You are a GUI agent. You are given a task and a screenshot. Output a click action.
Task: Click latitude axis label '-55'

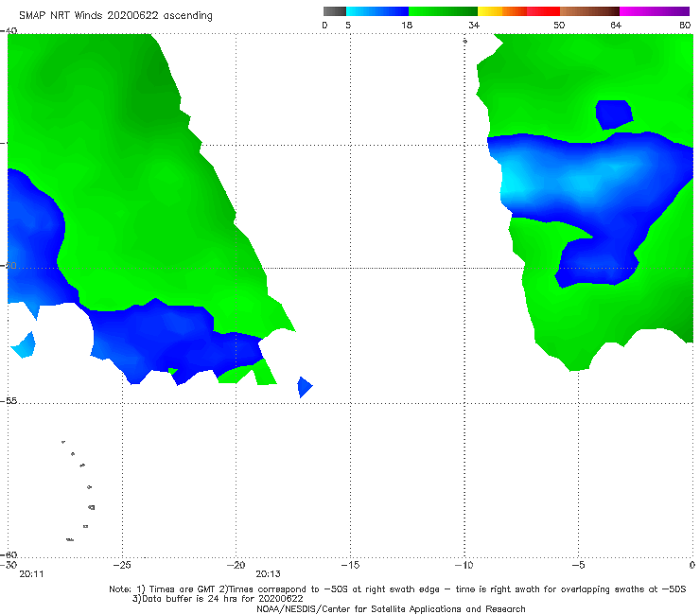[9, 401]
